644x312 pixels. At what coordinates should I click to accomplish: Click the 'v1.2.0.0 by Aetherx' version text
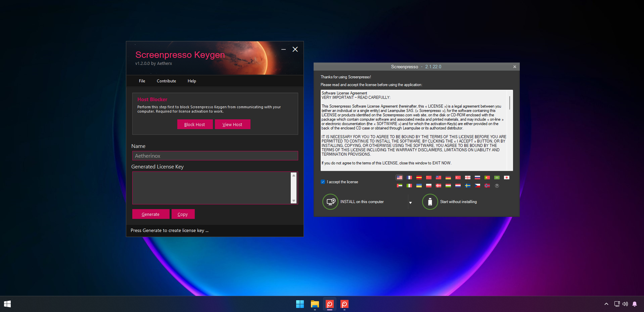(x=153, y=63)
